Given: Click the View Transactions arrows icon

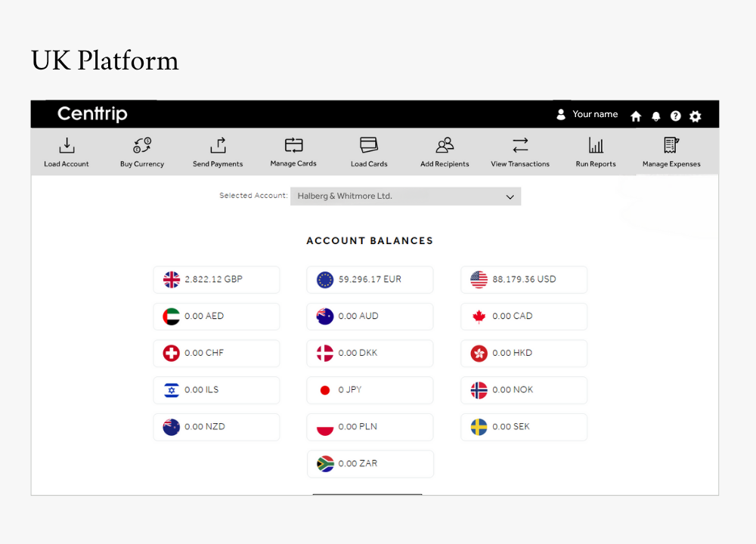Looking at the screenshot, I should (x=520, y=145).
